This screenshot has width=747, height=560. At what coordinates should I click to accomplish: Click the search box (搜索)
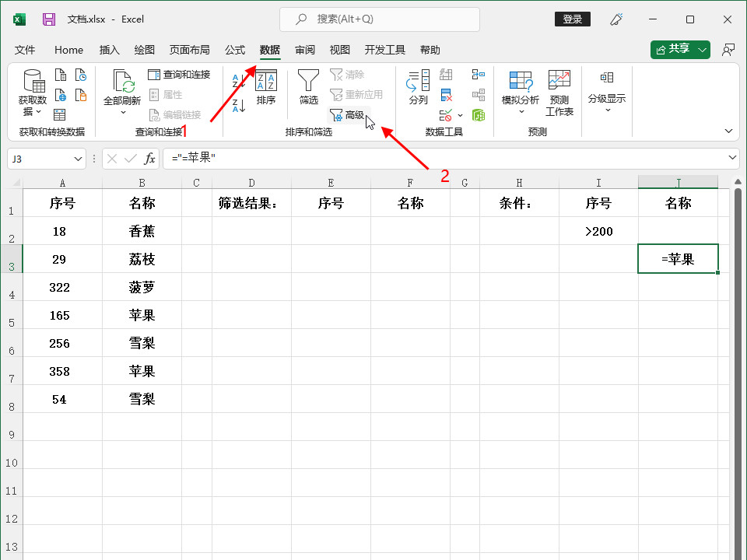click(380, 19)
